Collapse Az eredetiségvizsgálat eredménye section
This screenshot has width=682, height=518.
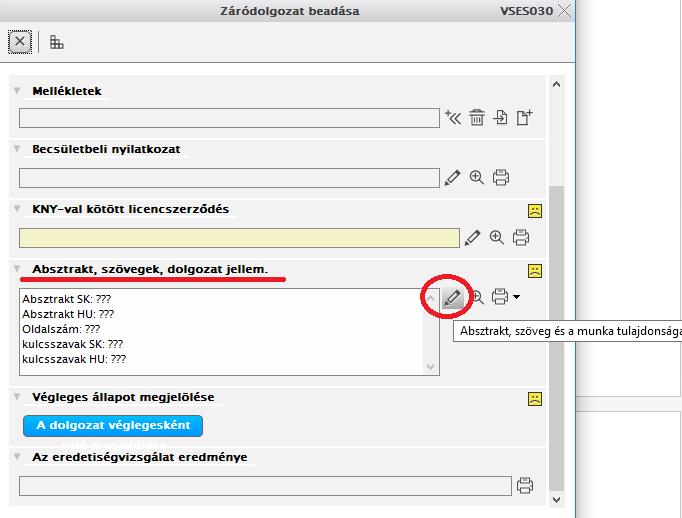pyautogui.click(x=17, y=457)
